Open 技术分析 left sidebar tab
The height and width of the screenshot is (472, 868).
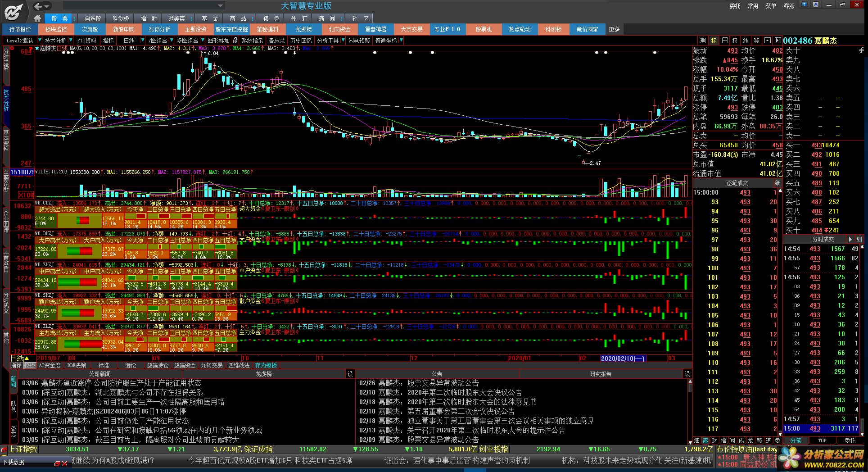click(x=6, y=100)
